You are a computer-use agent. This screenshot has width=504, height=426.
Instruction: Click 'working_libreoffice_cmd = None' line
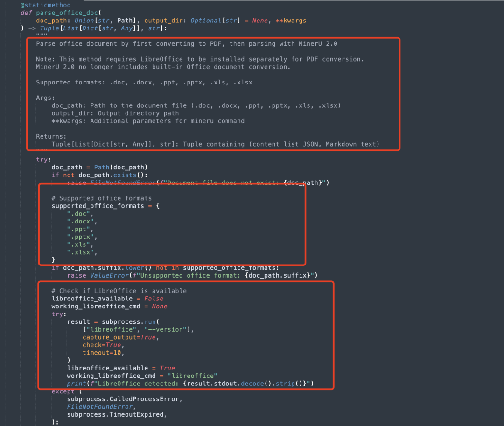(109, 306)
